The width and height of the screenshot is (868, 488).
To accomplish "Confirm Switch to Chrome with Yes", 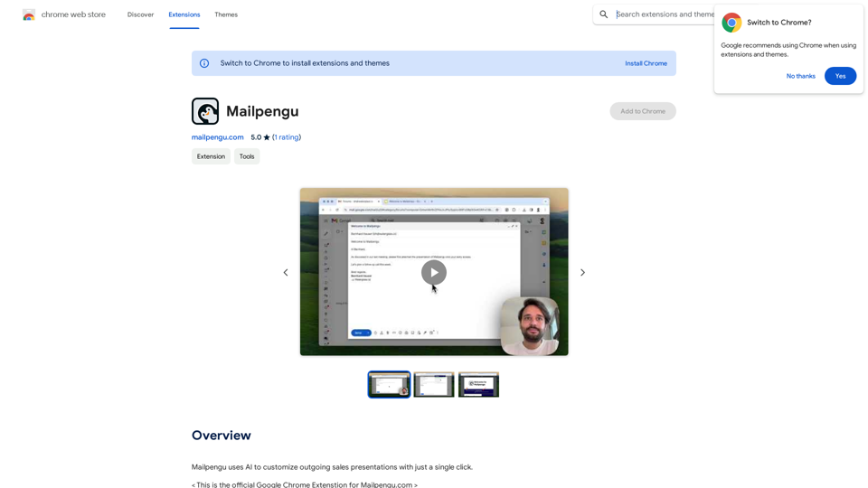I will point(840,76).
